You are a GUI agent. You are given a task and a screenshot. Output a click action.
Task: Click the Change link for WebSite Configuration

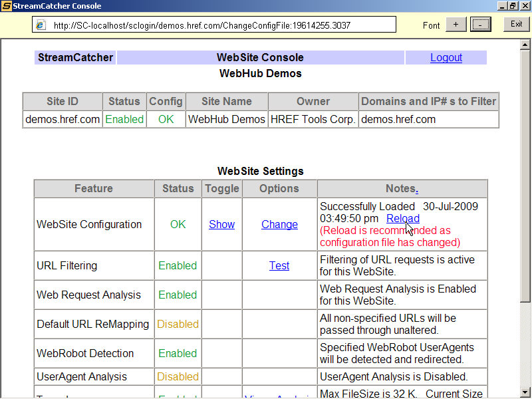coord(279,224)
